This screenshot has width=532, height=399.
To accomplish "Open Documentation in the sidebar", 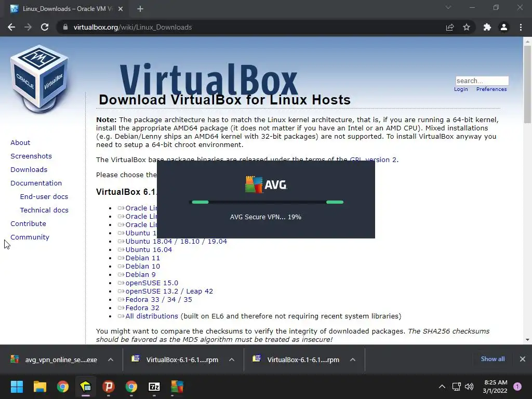I will [x=36, y=183].
